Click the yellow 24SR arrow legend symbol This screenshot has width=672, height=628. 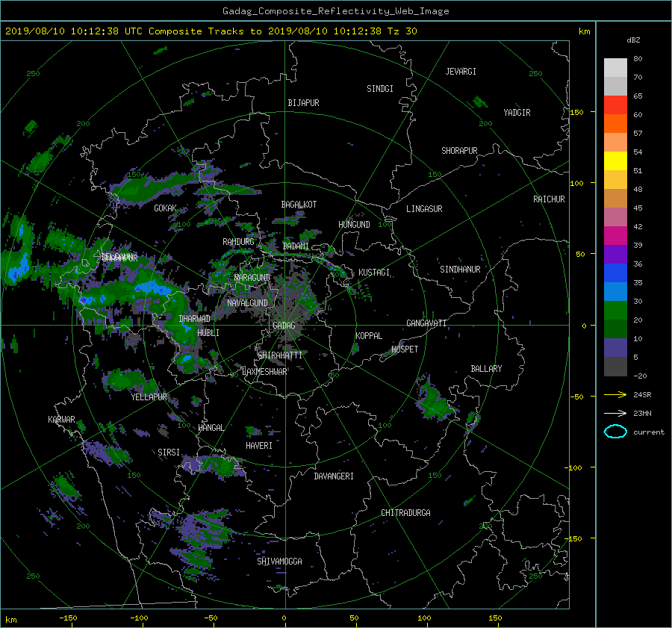(615, 394)
